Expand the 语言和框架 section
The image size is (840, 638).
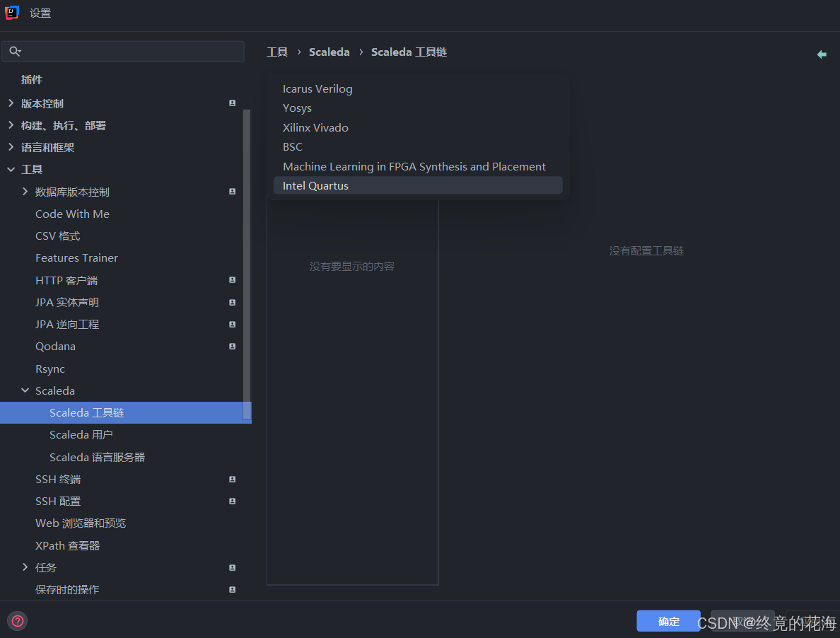point(11,147)
